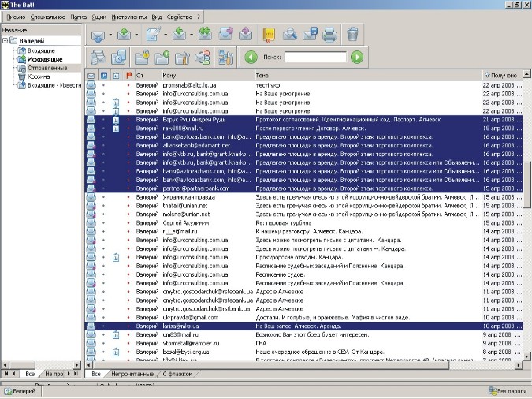Open the Свойства menu
The image size is (532, 399).
180,17
